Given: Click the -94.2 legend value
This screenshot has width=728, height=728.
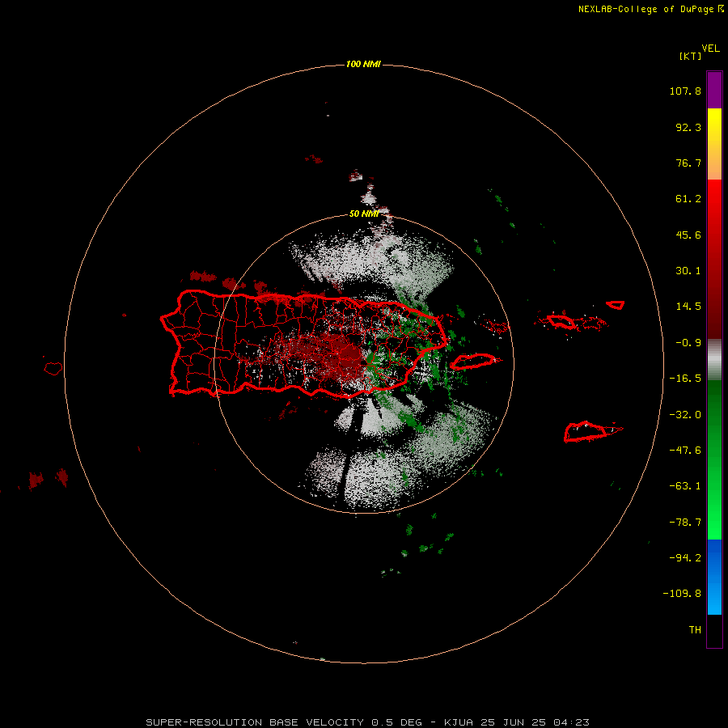Looking at the screenshot, I should 685,557.
